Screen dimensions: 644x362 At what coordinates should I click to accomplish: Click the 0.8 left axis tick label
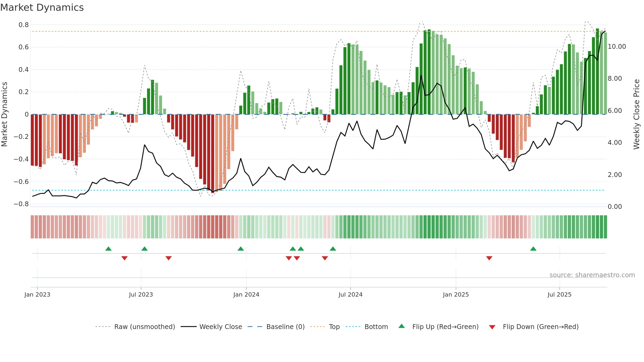[24, 25]
